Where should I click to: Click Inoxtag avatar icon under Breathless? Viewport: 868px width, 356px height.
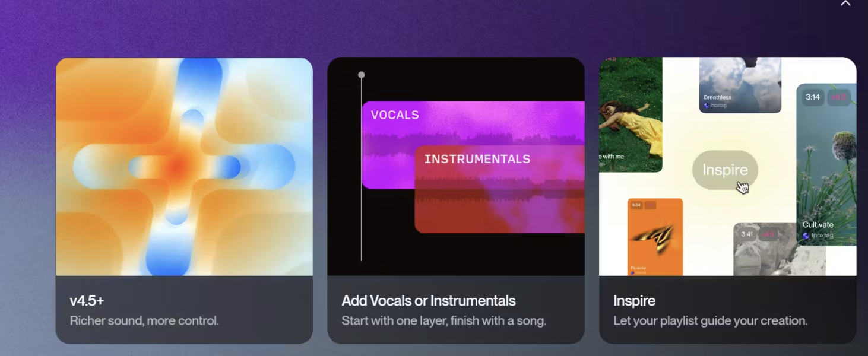707,106
